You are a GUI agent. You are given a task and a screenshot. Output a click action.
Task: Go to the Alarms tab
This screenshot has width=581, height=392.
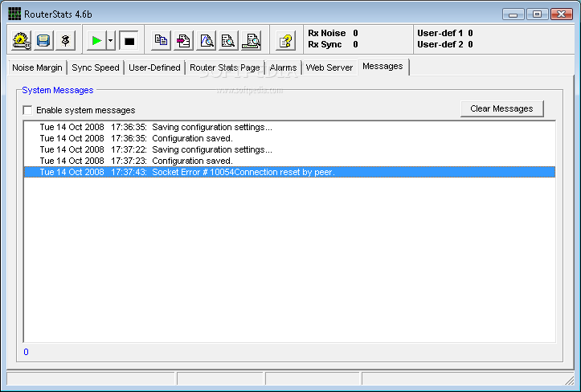283,67
